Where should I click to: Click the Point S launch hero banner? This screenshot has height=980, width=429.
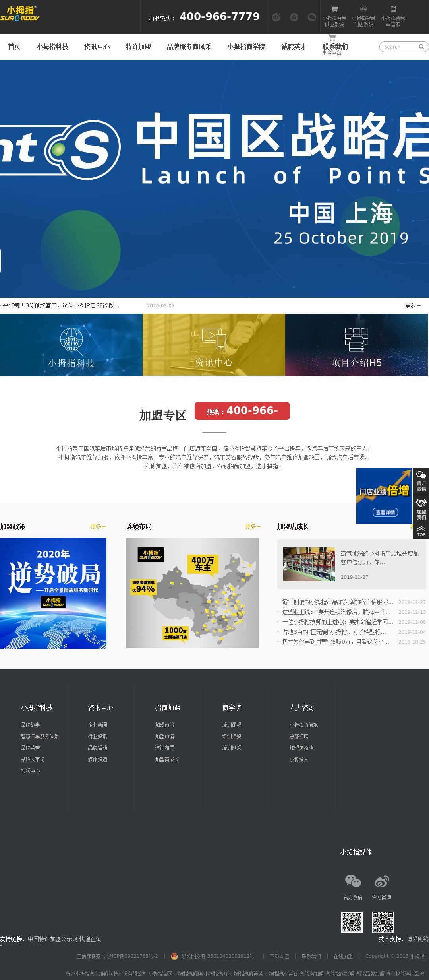(214, 179)
